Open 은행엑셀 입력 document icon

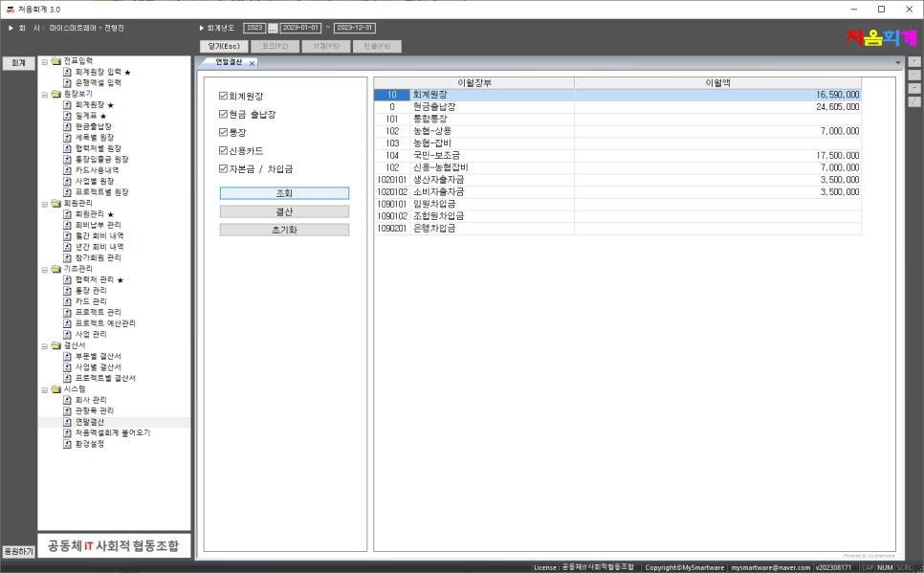(67, 82)
